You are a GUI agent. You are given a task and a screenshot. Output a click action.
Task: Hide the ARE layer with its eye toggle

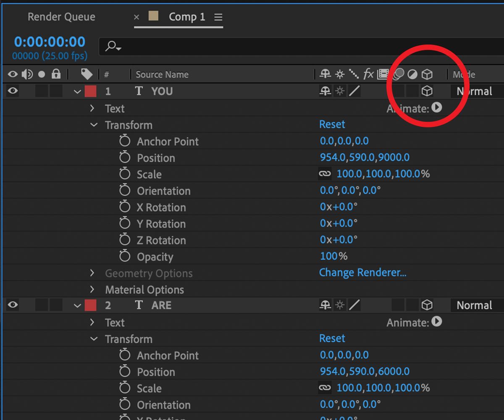pyautogui.click(x=12, y=305)
